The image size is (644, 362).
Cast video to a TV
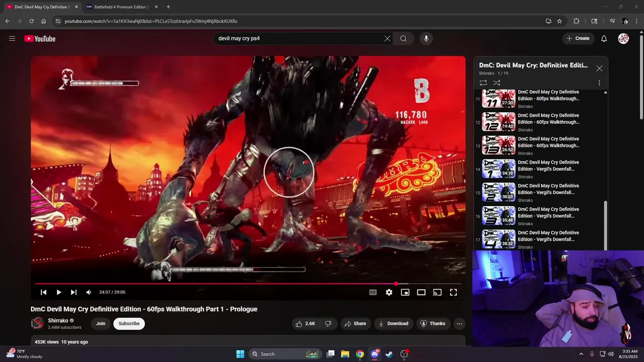pyautogui.click(x=437, y=292)
